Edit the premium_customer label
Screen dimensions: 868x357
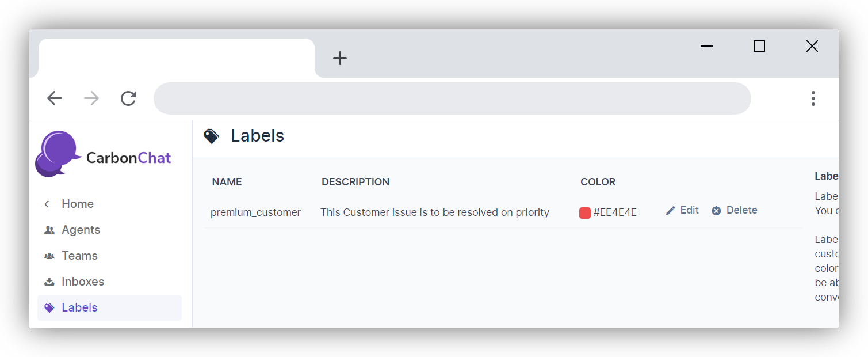[682, 210]
